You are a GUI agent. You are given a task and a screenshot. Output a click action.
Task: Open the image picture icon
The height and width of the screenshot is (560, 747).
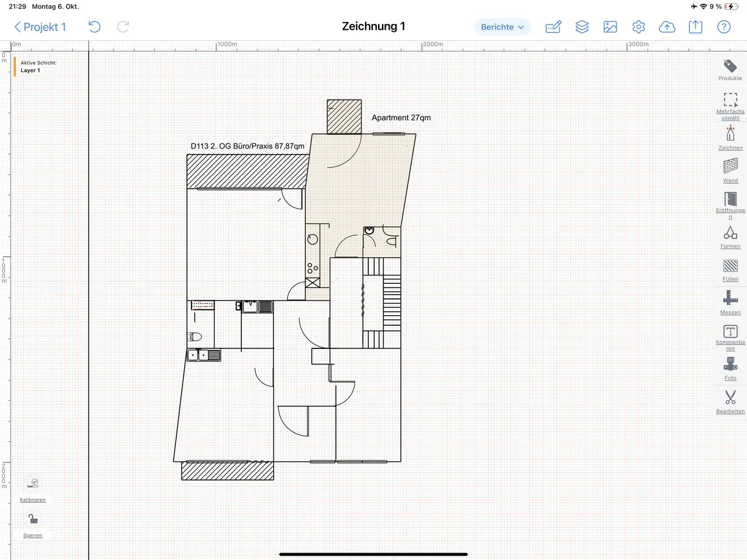610,26
